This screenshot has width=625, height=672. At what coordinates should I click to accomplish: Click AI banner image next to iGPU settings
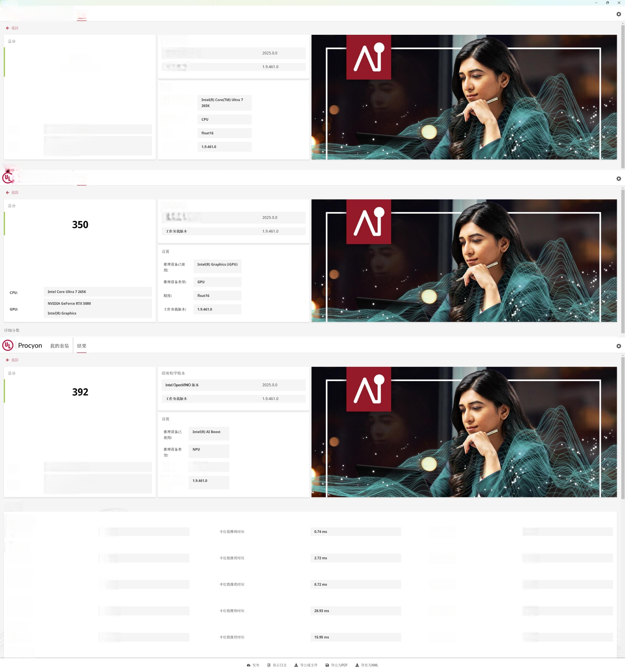click(x=464, y=261)
